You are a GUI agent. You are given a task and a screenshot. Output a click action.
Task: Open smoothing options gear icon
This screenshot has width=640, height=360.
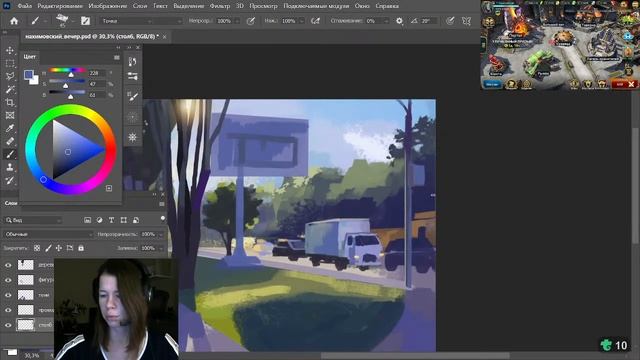[399, 21]
